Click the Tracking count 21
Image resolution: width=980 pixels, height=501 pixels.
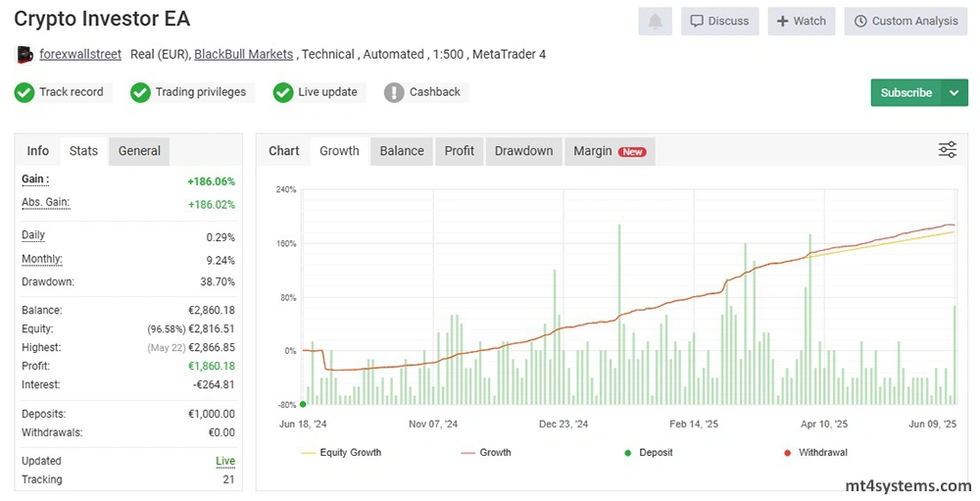(x=228, y=479)
